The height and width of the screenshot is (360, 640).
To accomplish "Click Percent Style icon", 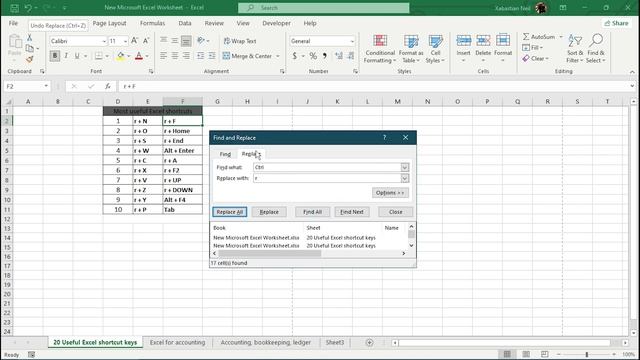I will (x=313, y=56).
